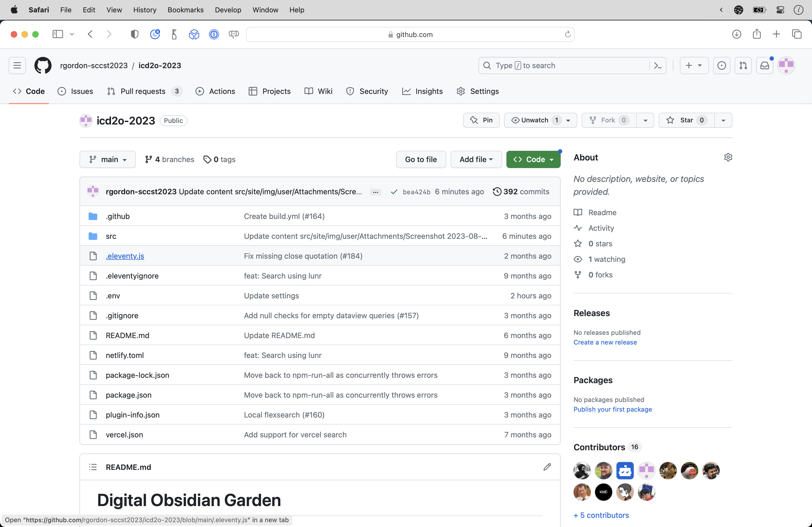Select the github.com address bar
The width and height of the screenshot is (812, 527).
[x=410, y=34]
